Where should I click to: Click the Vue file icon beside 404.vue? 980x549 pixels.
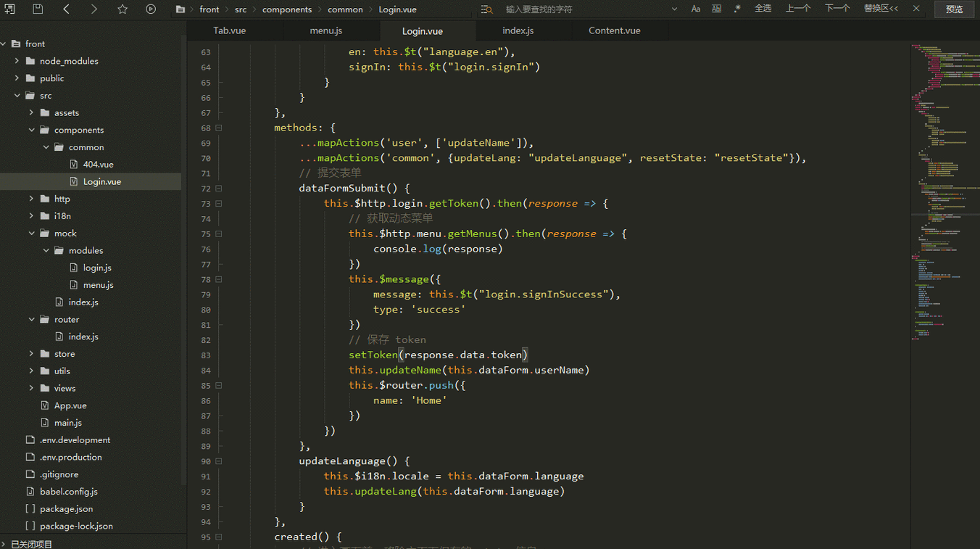74,165
